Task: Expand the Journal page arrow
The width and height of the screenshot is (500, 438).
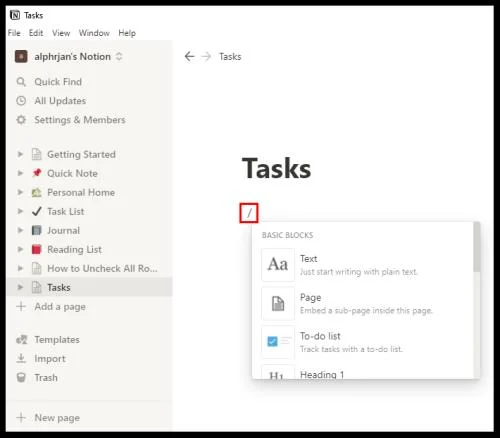Action: (x=20, y=230)
